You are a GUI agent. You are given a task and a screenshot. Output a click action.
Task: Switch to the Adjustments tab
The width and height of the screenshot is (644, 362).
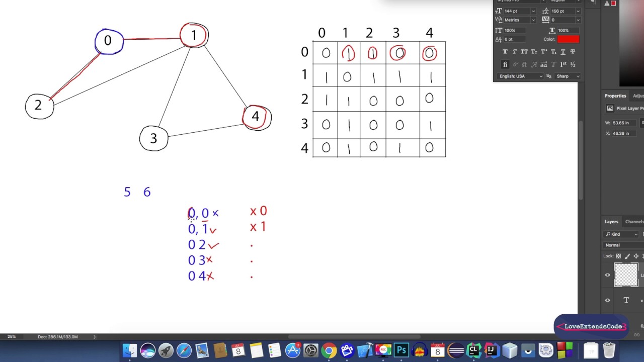[x=638, y=96]
